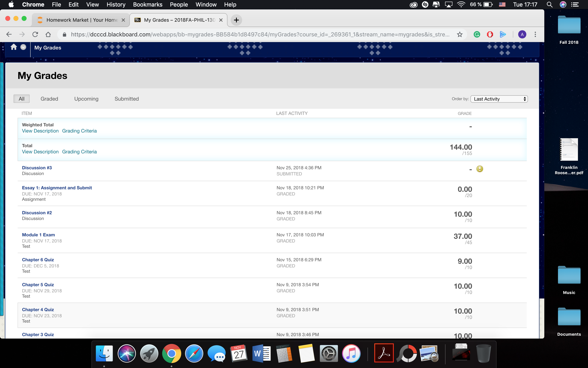This screenshot has height=368, width=588.
Task: Open a new Chrome tab
Action: point(236,20)
